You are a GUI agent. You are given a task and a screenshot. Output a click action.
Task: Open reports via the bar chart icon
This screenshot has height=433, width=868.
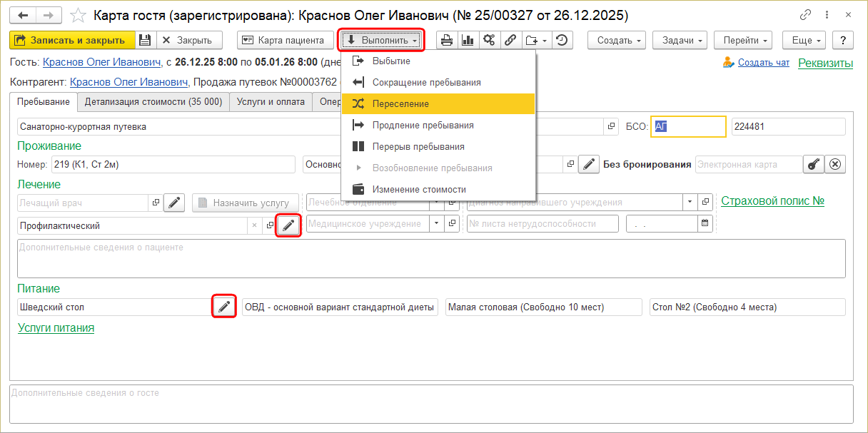468,41
